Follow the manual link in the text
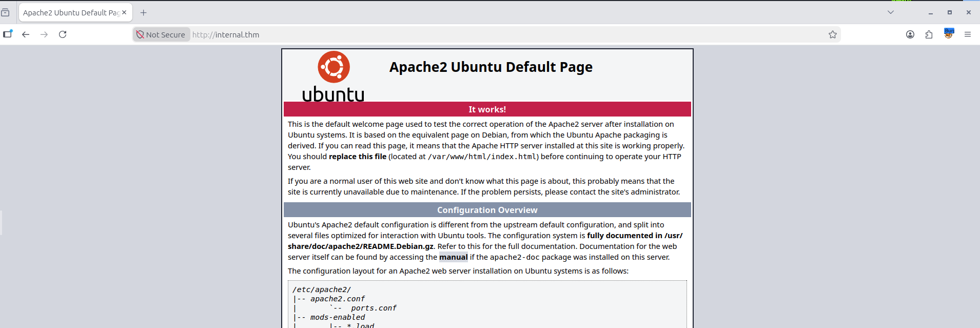The image size is (980, 328). click(x=454, y=257)
